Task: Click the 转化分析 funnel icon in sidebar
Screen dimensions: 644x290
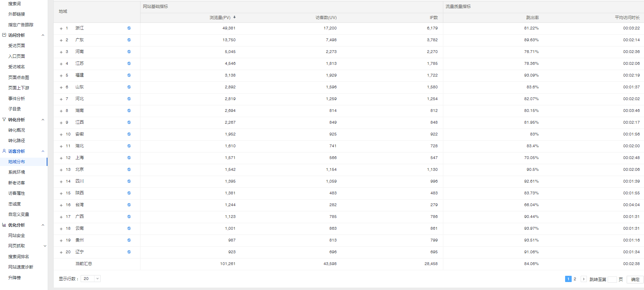Action: pos(4,120)
